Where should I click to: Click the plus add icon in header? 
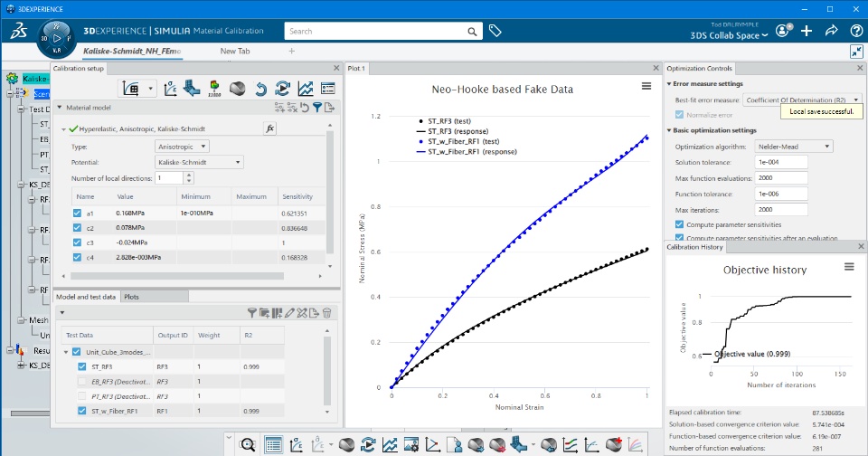point(807,31)
